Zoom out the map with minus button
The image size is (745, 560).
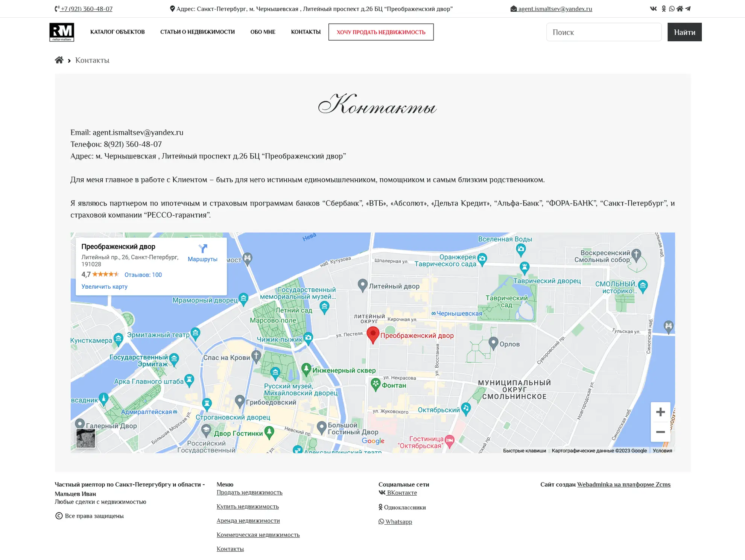point(660,432)
